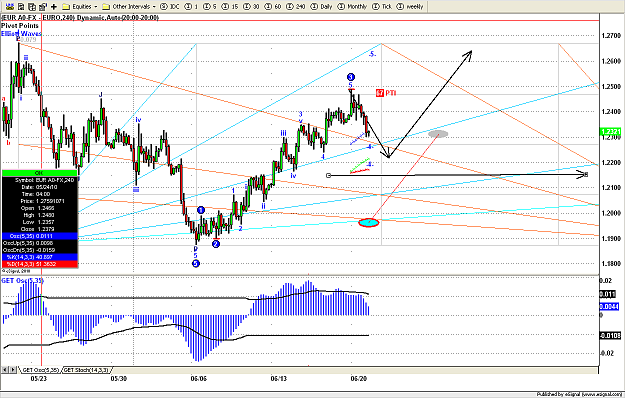Open the Equities folder dropdown
Screen dimensions: 625x398
80,6
